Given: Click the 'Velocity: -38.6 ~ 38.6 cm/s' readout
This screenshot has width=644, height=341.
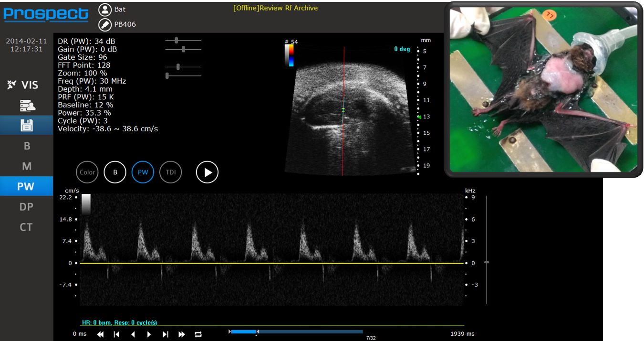Looking at the screenshot, I should [x=108, y=129].
